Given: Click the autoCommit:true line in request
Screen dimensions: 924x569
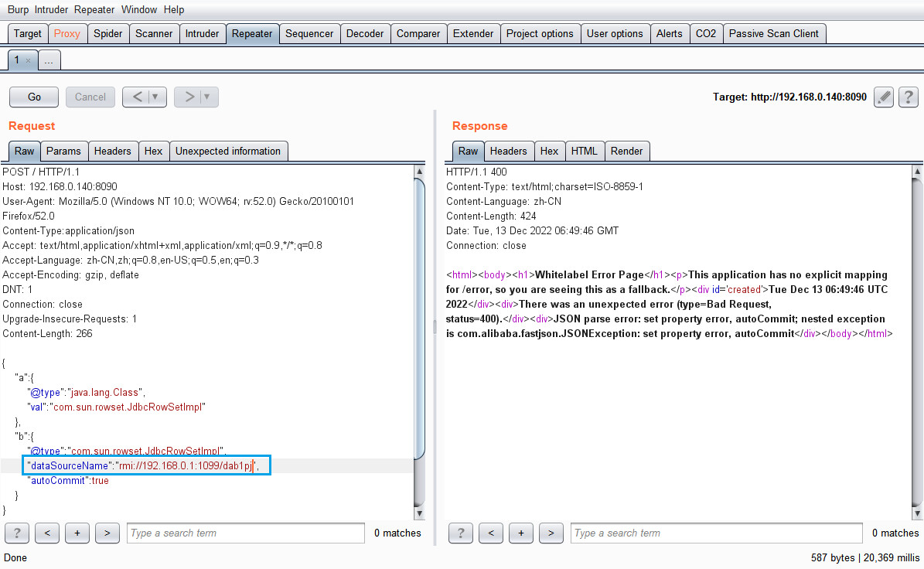Looking at the screenshot, I should [68, 481].
